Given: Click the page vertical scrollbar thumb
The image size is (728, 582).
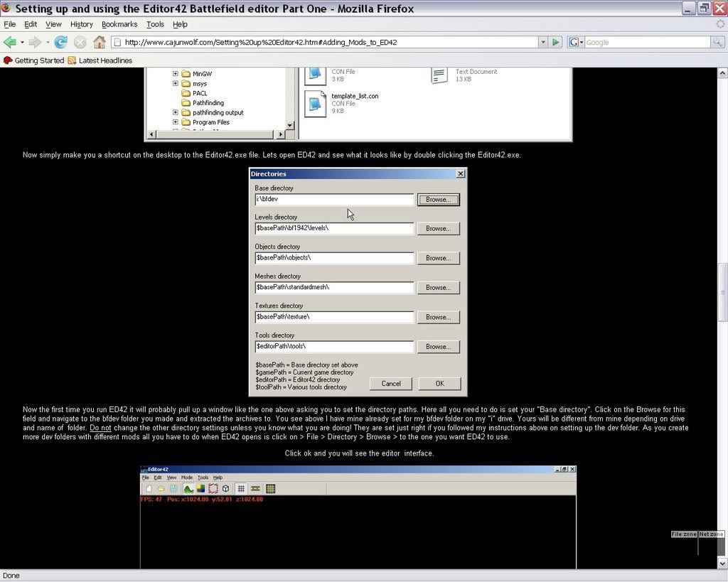Looking at the screenshot, I should [722, 292].
